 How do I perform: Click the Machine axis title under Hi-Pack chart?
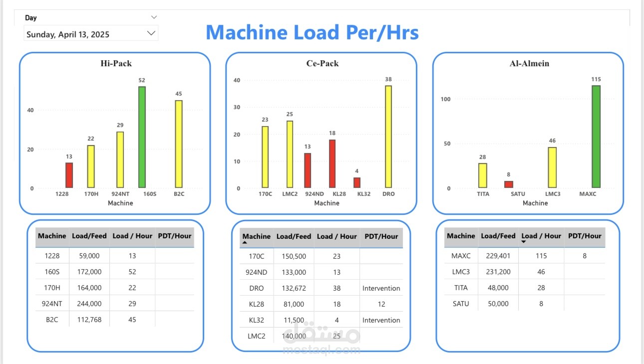click(120, 203)
